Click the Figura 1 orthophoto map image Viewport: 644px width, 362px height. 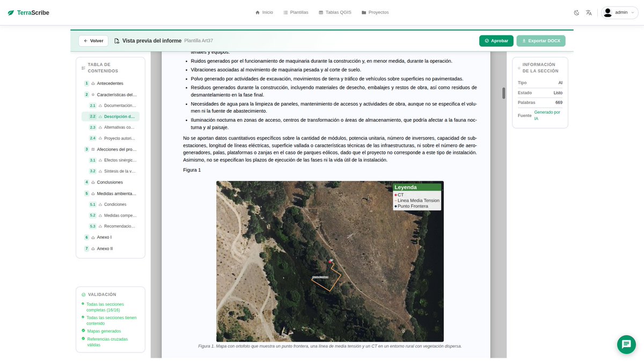pyautogui.click(x=330, y=261)
